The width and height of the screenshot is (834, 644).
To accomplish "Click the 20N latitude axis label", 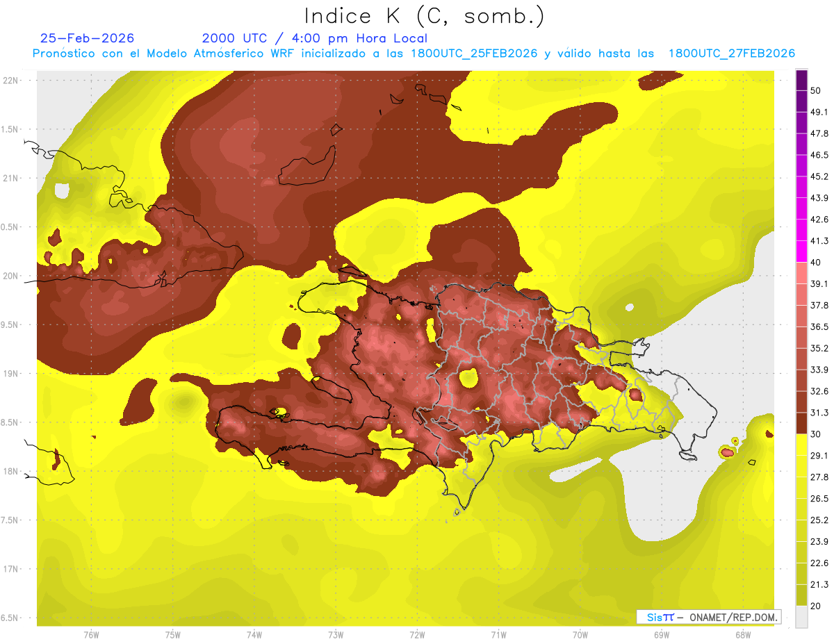I will click(12, 276).
